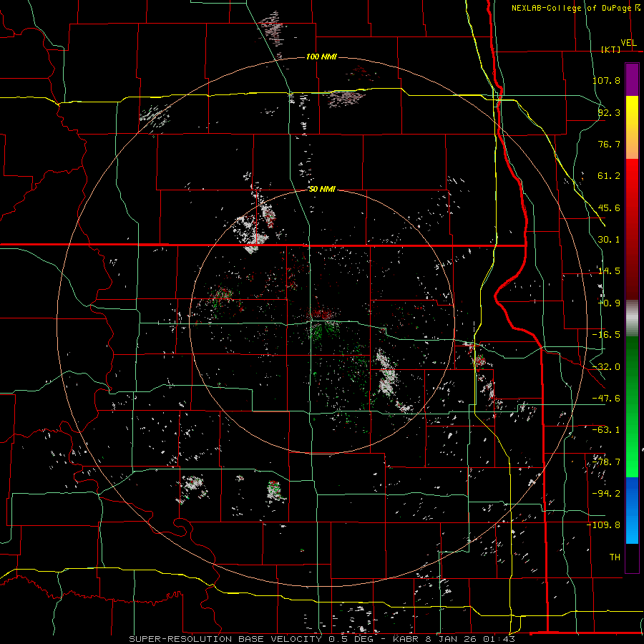Click the -63.1 scale value
The height and width of the screenshot is (644, 644).
606,430
